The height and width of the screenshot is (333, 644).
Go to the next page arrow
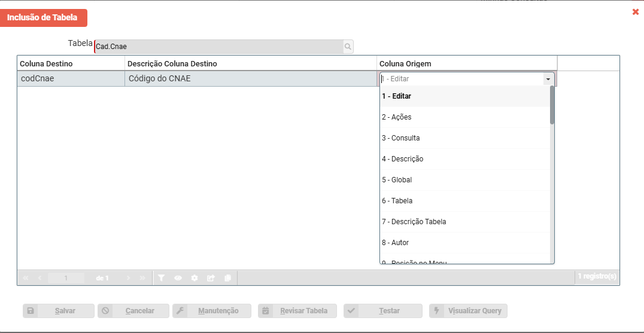coord(128,278)
